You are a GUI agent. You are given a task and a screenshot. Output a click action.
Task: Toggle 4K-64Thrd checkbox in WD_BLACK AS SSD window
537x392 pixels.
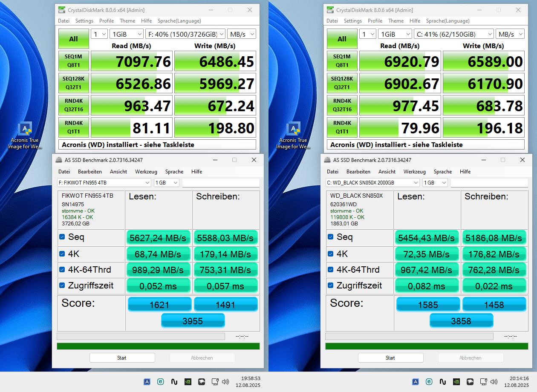tap(331, 270)
